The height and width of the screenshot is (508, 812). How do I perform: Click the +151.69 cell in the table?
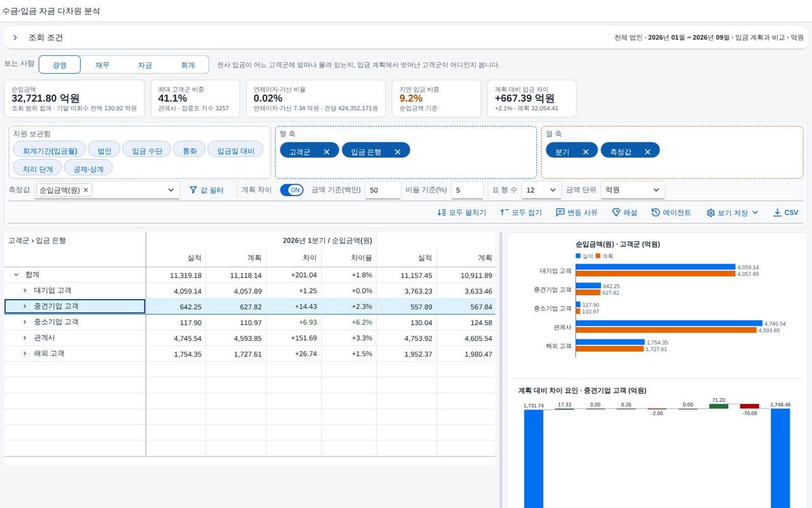[294, 338]
